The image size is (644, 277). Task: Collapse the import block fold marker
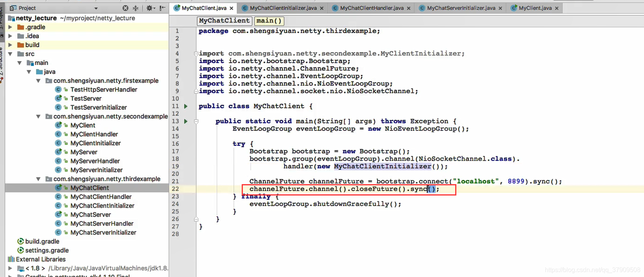(x=196, y=54)
